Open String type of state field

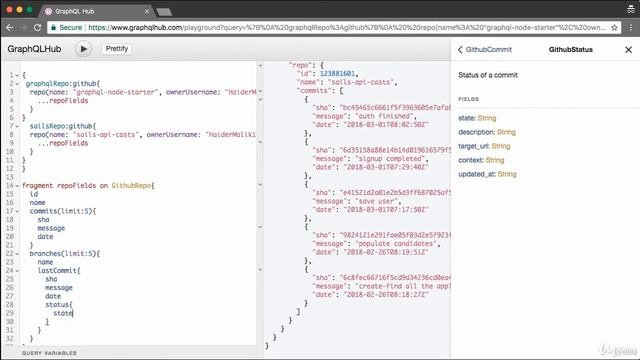[487, 118]
